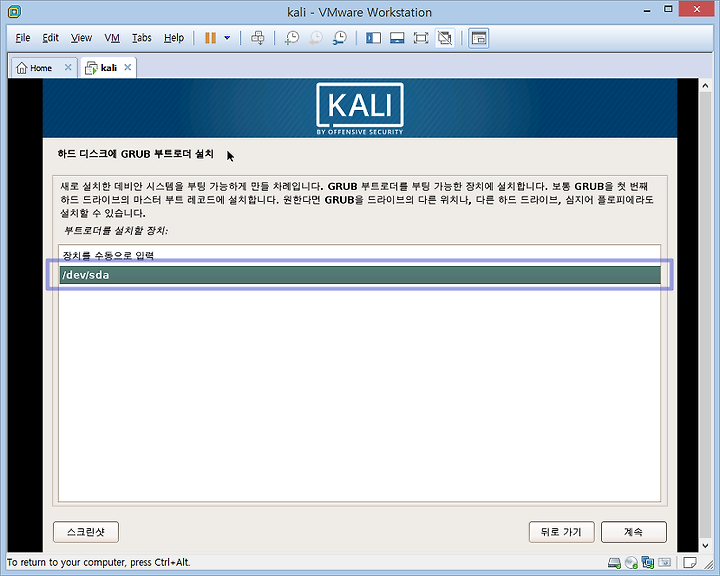The width and height of the screenshot is (720, 576).
Task: Click the message log status icon
Action: [x=689, y=563]
